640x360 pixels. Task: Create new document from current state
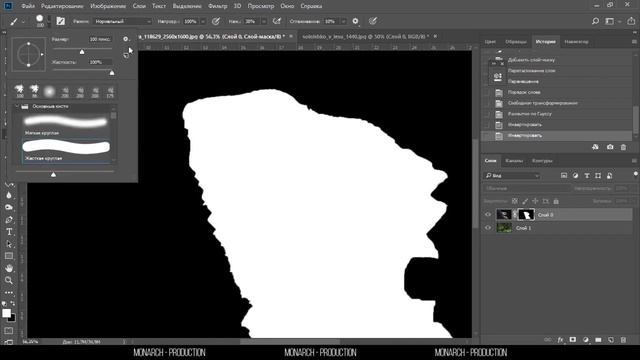coord(595,147)
